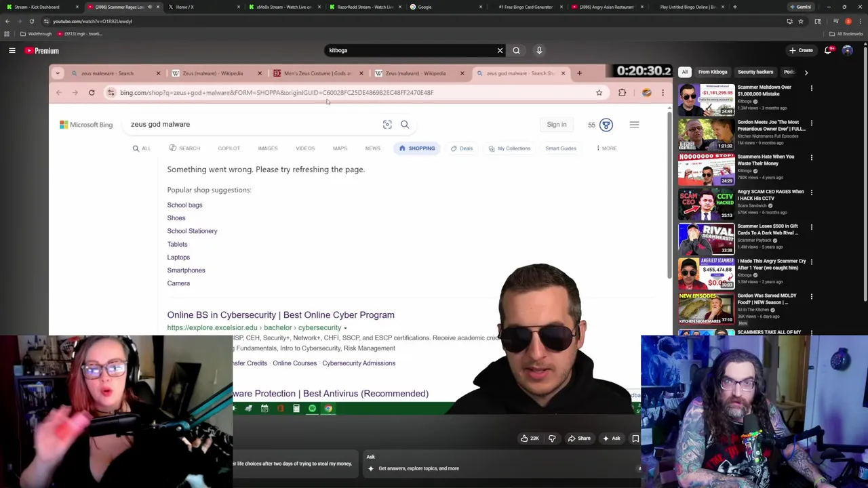Screen dimensions: 868x488
Task: View site info icon beside bing.com URL
Action: click(x=111, y=93)
